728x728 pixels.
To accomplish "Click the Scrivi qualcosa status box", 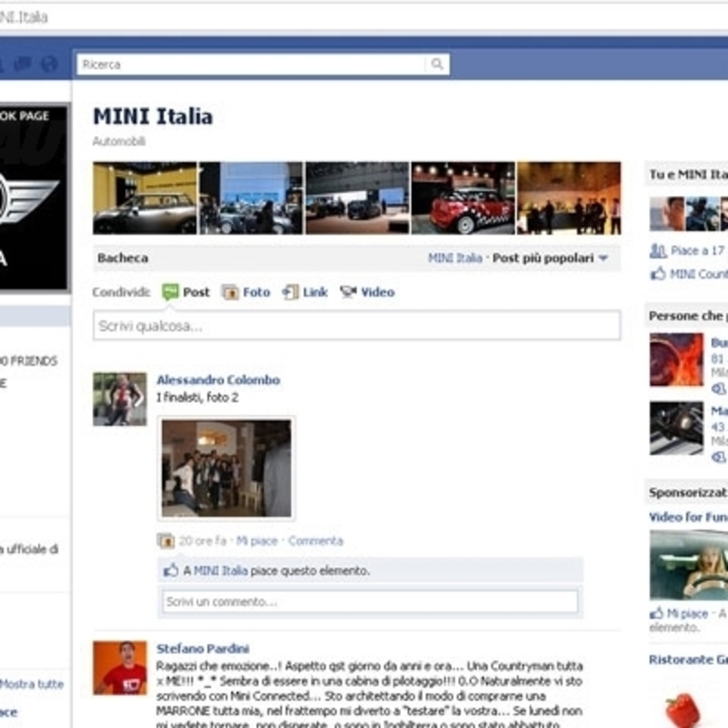I will (357, 326).
